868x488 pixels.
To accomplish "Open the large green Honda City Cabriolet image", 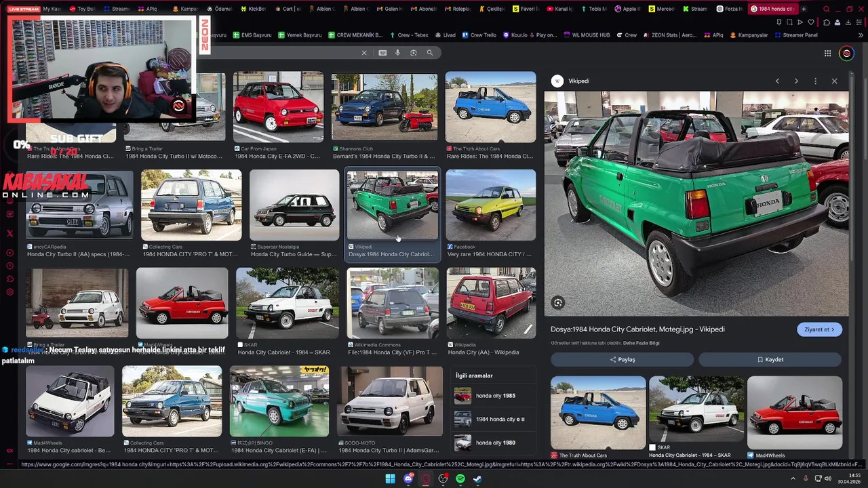I will (696, 204).
